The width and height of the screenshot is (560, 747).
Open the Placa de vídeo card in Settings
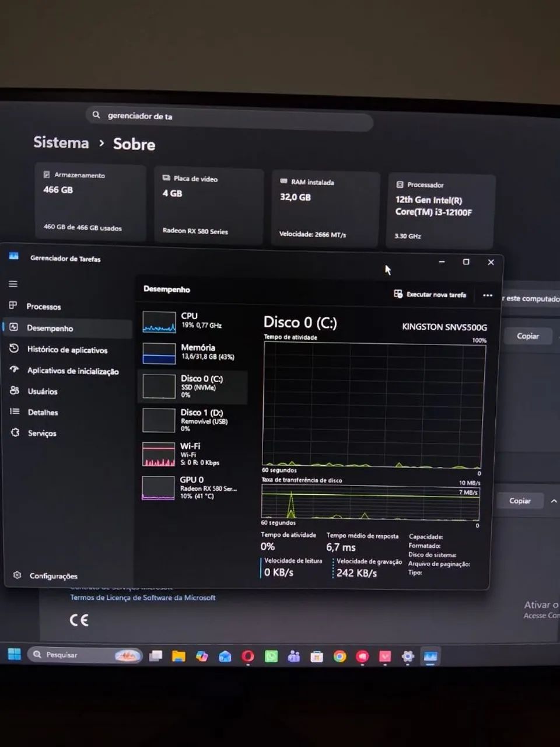click(209, 205)
